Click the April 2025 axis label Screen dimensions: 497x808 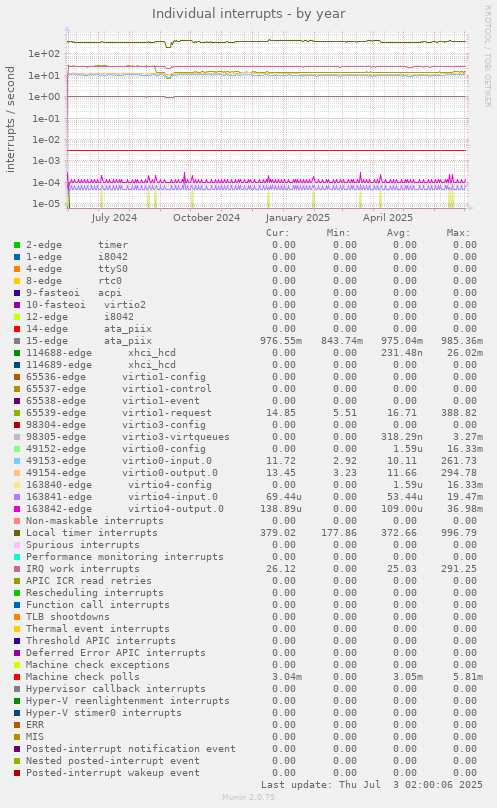point(388,217)
